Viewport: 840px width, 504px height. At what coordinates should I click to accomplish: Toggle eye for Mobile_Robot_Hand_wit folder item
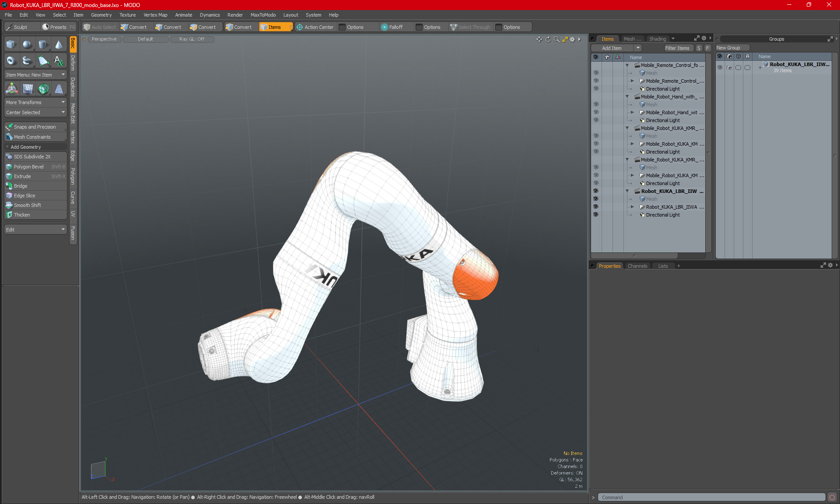[595, 112]
